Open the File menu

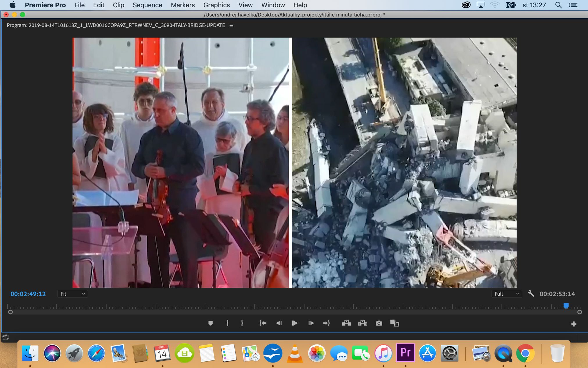[x=79, y=5]
